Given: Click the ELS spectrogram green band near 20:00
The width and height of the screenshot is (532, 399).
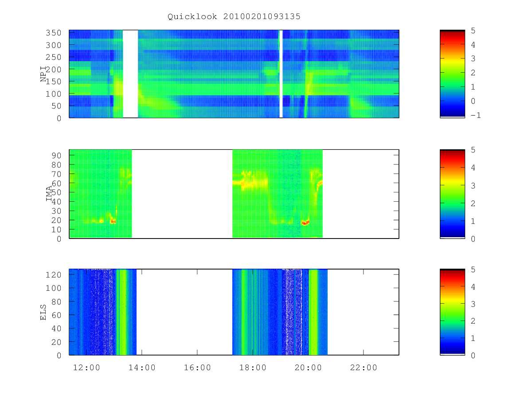Looking at the screenshot, I should point(313,312).
